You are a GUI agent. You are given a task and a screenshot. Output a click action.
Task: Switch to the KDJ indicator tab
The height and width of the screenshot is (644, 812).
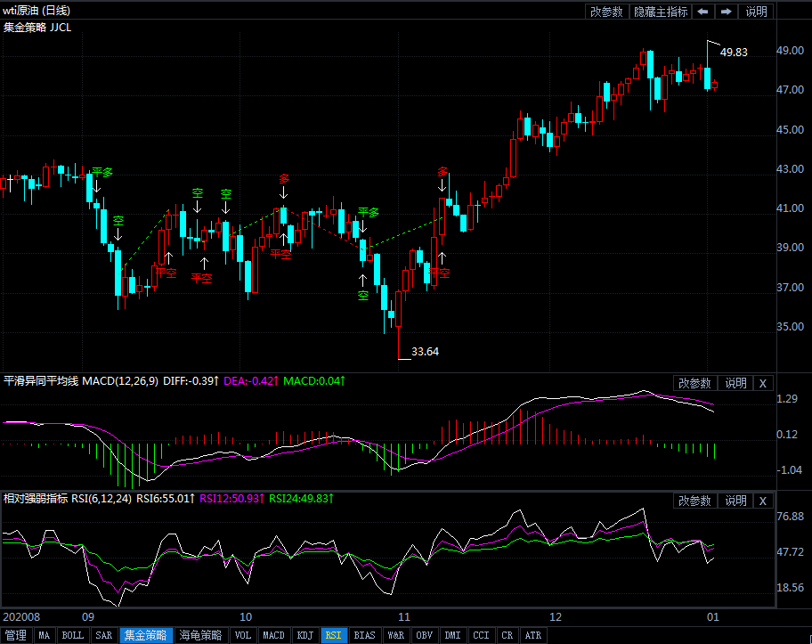tap(304, 636)
